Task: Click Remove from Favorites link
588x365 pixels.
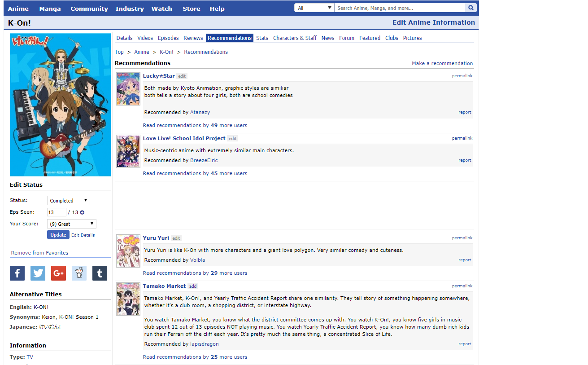Action: coord(40,253)
